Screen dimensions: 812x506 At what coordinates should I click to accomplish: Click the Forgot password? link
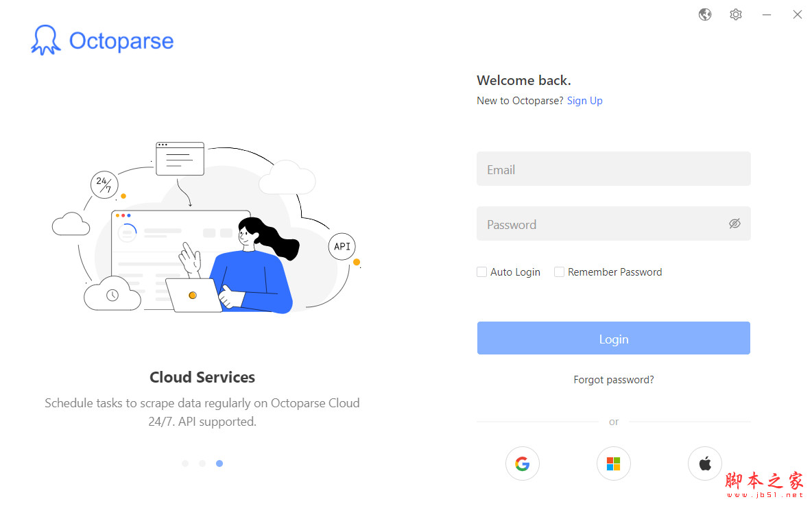coord(613,380)
